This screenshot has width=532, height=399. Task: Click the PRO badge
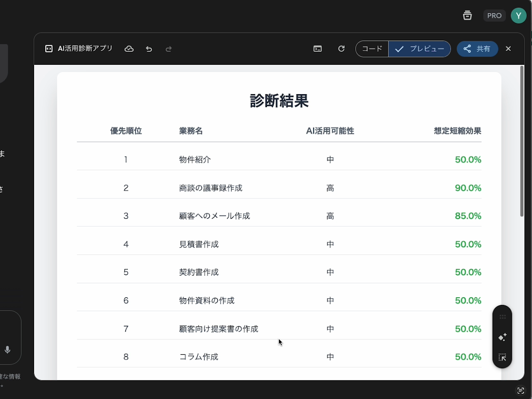point(494,15)
